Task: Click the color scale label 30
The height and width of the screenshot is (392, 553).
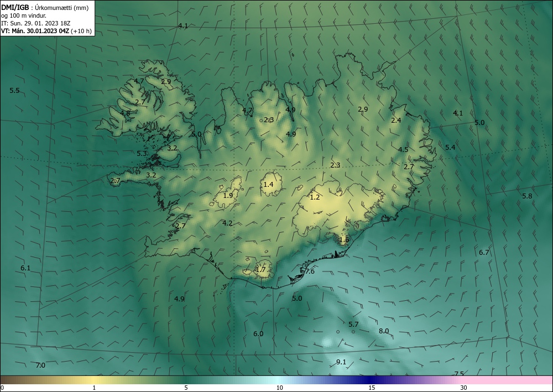Action: [464, 388]
